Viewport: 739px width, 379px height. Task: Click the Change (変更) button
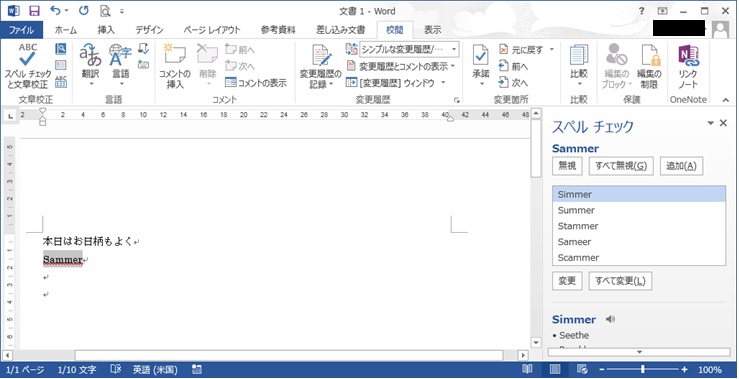567,281
